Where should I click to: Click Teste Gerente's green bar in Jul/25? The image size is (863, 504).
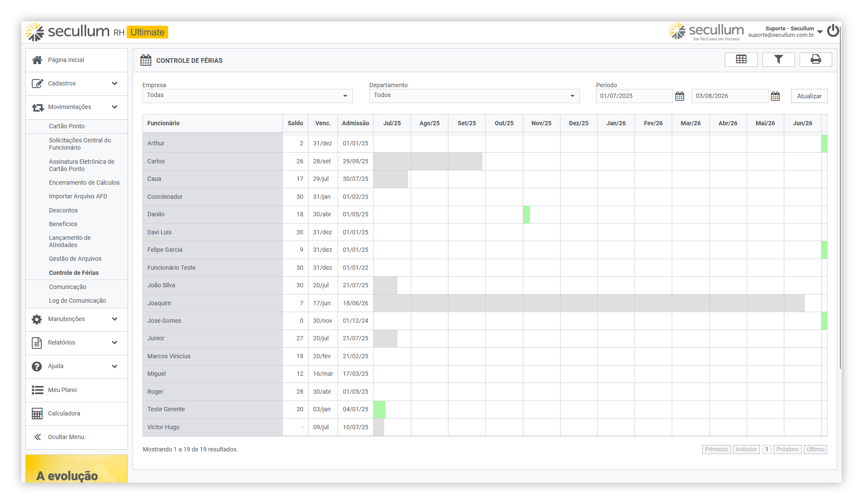[379, 410]
